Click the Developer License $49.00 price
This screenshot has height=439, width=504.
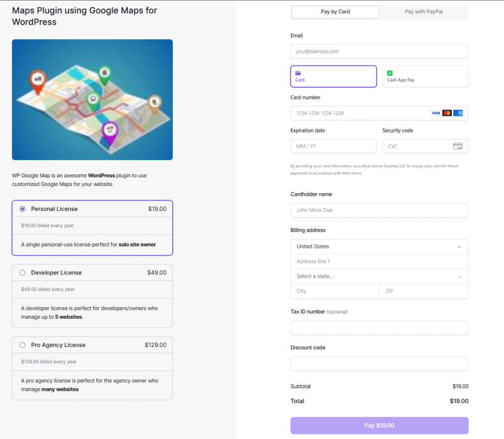(157, 272)
